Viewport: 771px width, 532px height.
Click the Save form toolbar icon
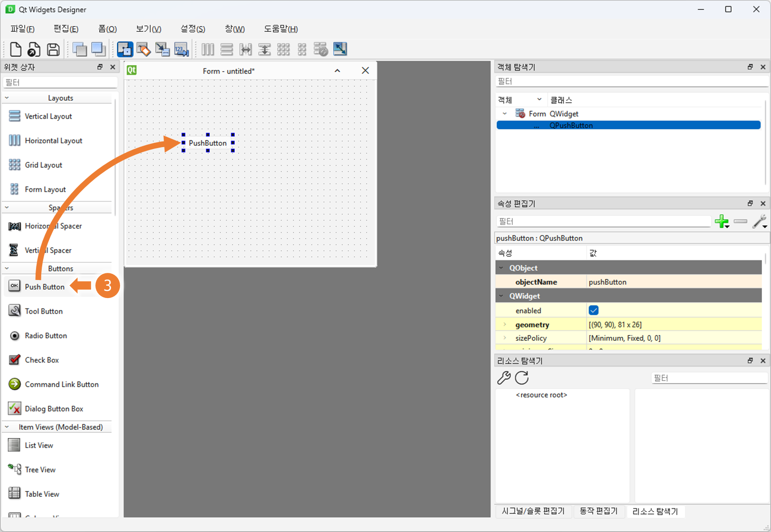(x=53, y=49)
